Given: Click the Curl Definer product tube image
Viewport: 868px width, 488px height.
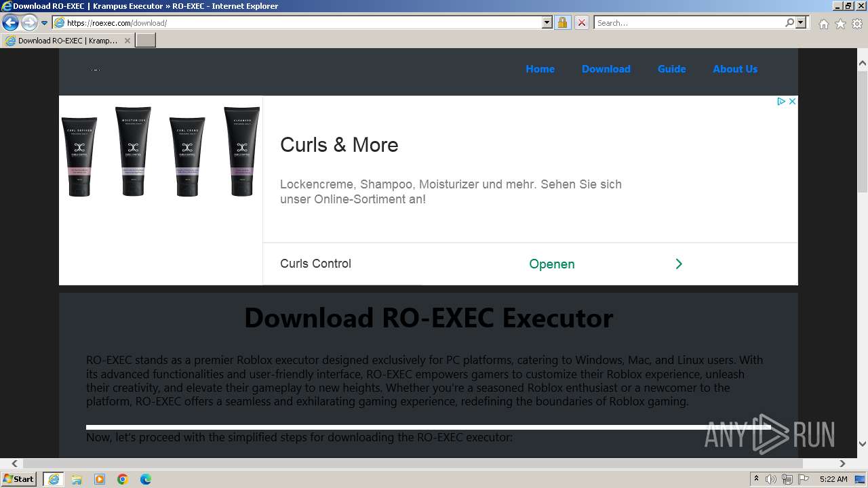Looking at the screenshot, I should (79, 157).
